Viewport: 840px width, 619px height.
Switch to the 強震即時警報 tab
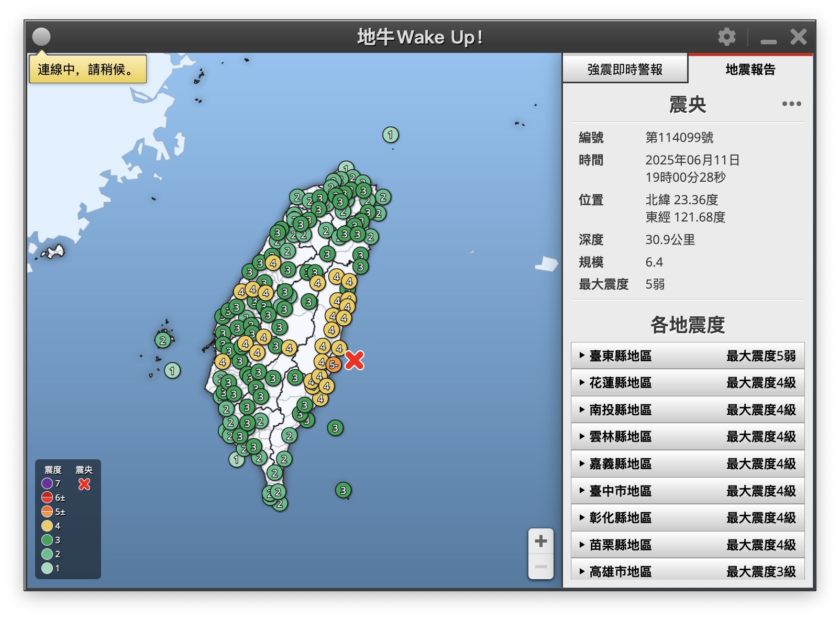625,69
